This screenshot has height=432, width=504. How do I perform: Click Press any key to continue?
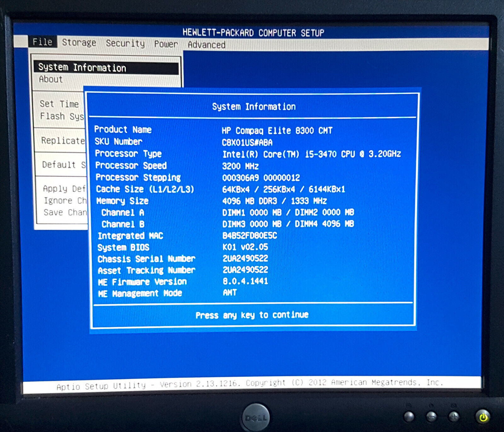point(252,315)
